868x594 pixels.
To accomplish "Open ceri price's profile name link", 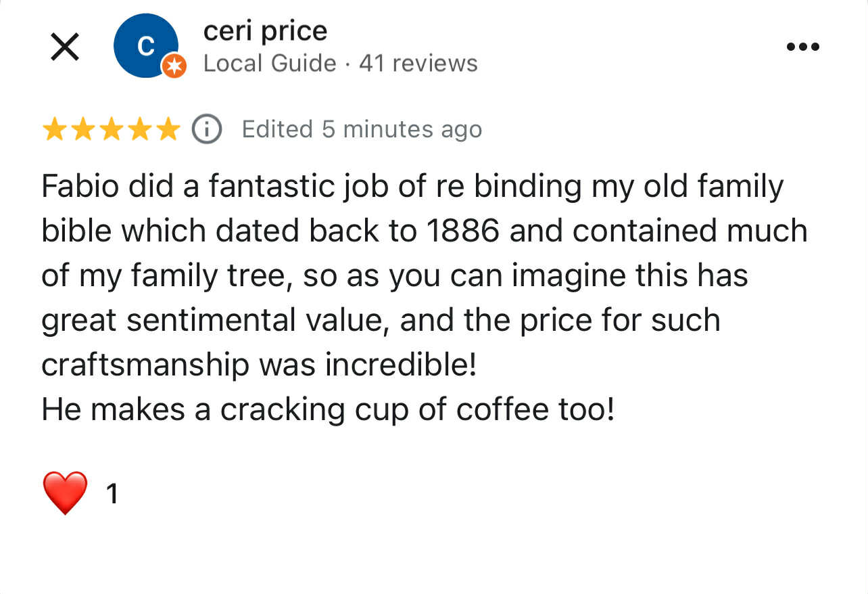I will coord(265,30).
